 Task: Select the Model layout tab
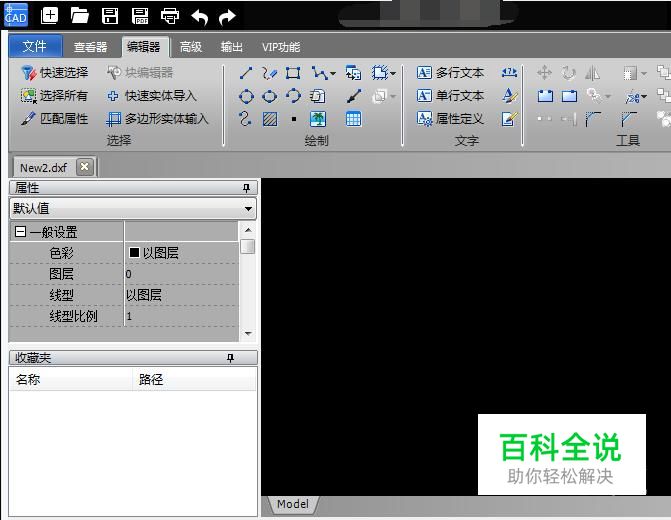(x=293, y=504)
